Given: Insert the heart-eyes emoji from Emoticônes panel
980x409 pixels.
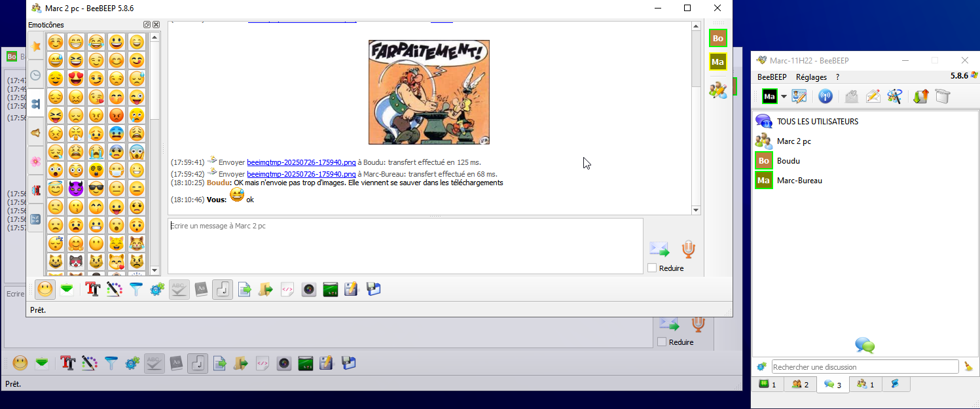Looking at the screenshot, I should click(x=76, y=79).
